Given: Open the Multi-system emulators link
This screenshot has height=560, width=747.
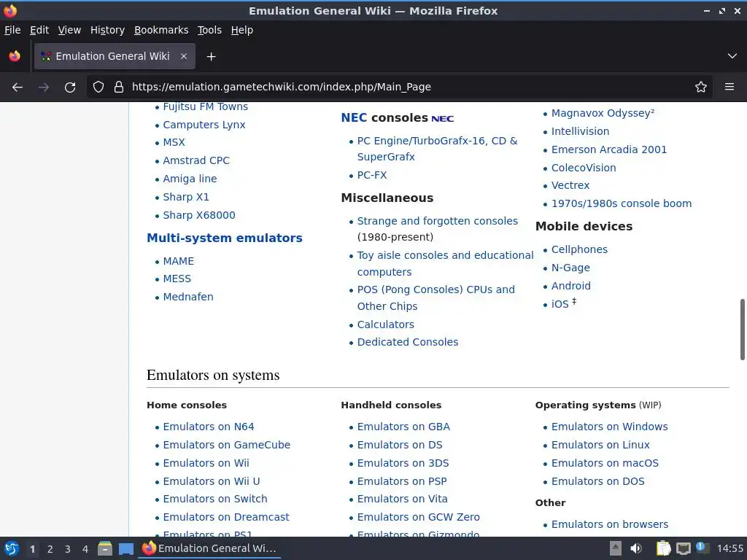Looking at the screenshot, I should click(x=225, y=238).
